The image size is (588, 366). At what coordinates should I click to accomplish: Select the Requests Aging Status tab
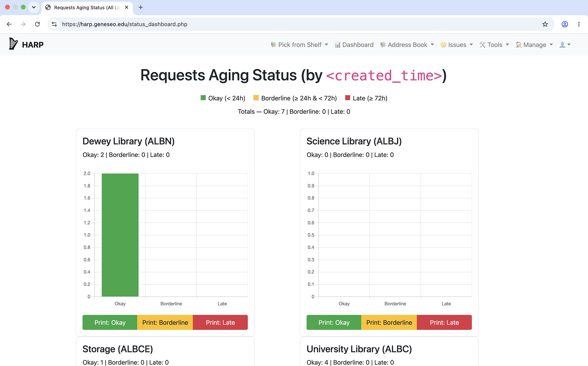pyautogui.click(x=87, y=7)
